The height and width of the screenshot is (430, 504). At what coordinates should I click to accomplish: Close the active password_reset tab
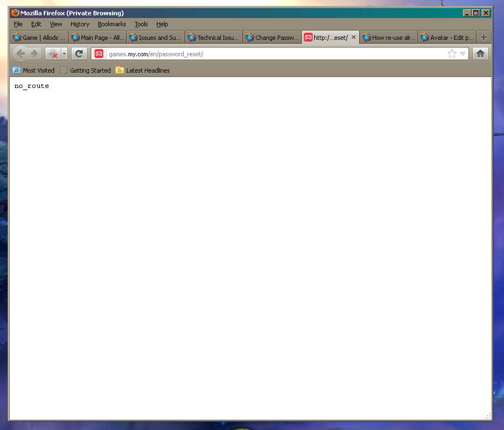pyautogui.click(x=354, y=38)
